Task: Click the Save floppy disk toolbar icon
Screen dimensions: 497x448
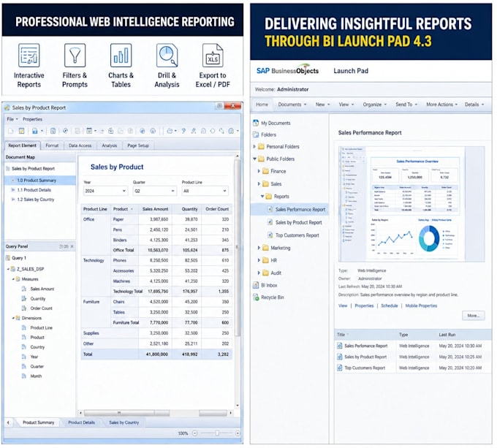Action: [34, 131]
